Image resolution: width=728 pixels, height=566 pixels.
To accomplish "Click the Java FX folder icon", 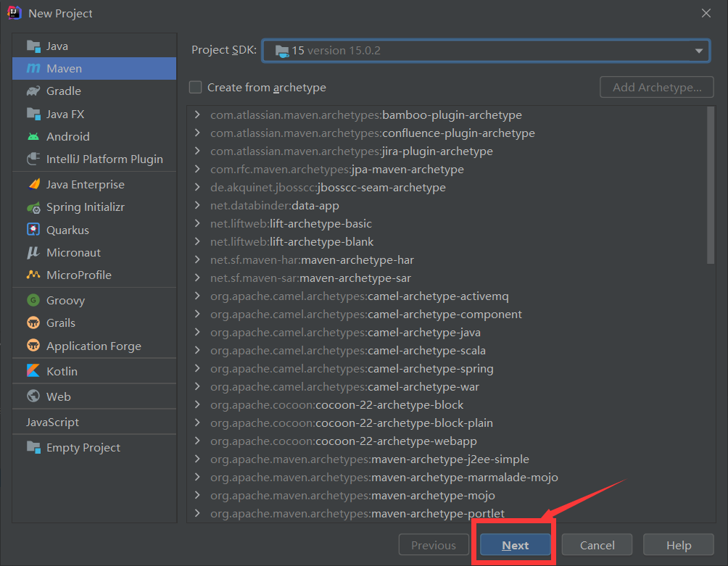I will [x=33, y=114].
